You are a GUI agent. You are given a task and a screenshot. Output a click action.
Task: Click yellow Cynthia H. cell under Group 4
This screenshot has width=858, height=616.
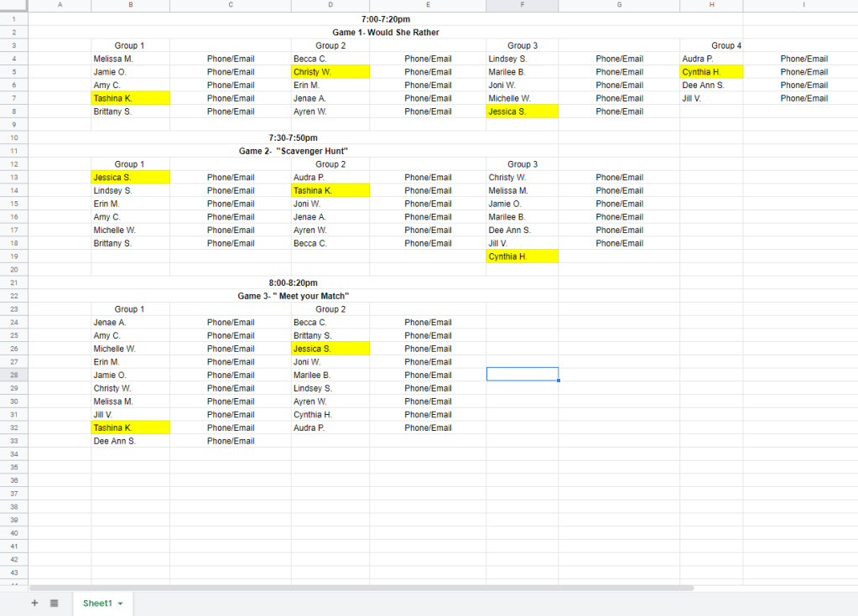[x=711, y=72]
